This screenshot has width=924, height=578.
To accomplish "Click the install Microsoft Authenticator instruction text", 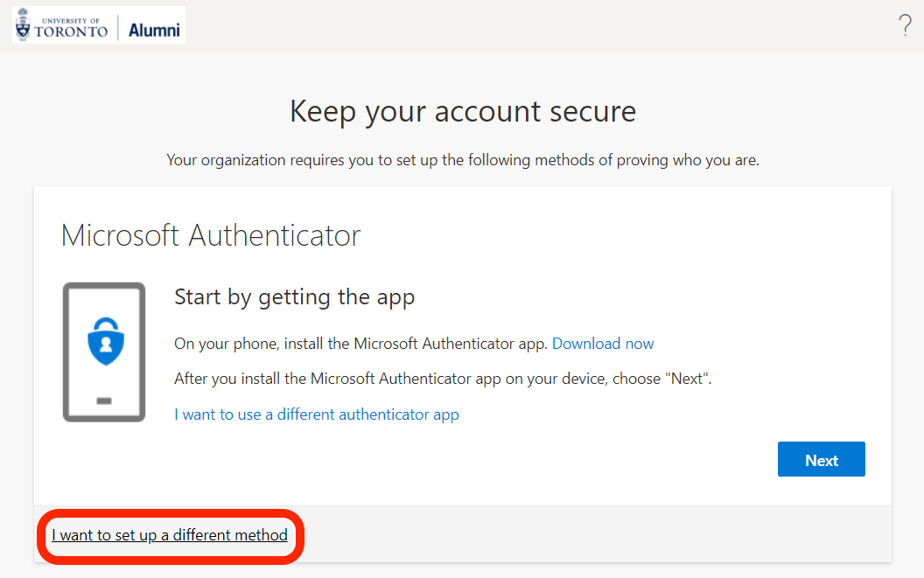I will [359, 343].
